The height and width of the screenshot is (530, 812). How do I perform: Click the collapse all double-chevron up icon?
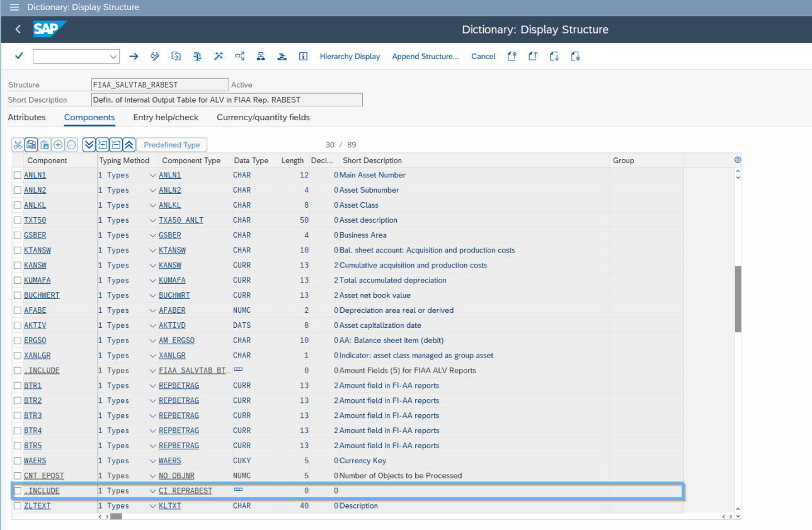pos(129,145)
